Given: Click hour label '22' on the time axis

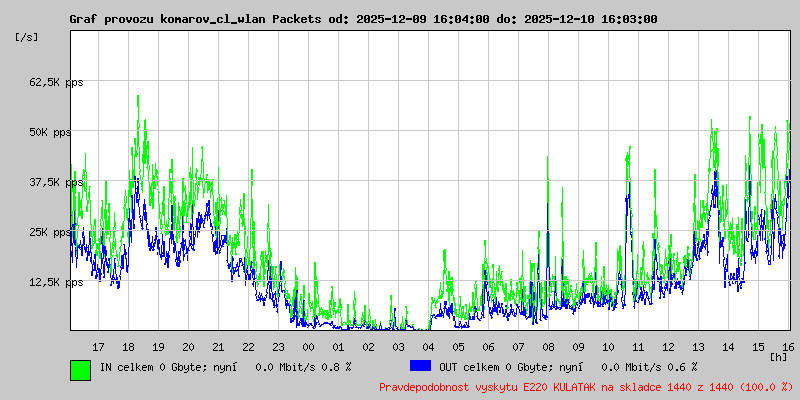Looking at the screenshot, I should 248,347.
